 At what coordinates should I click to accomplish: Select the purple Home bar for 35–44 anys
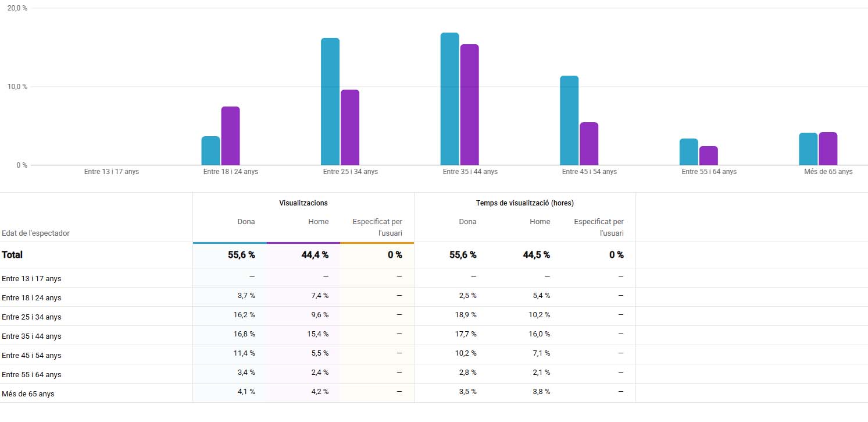469,105
